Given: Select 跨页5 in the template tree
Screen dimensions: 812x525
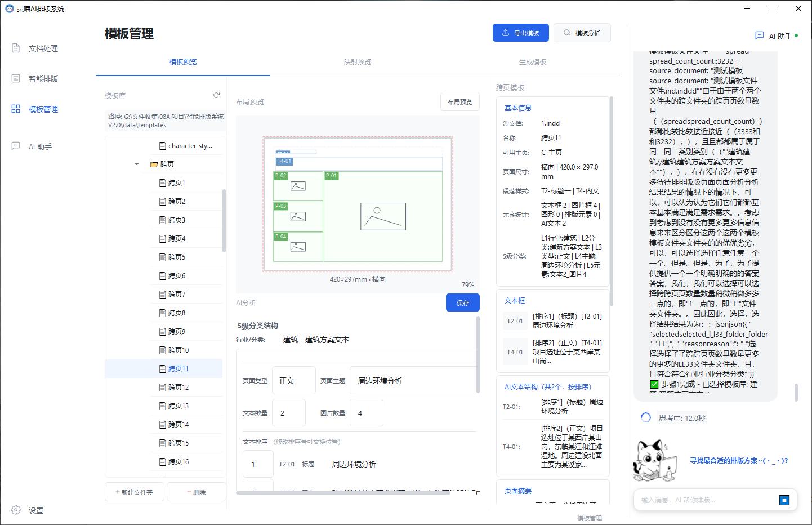Looking at the screenshot, I should 176,257.
